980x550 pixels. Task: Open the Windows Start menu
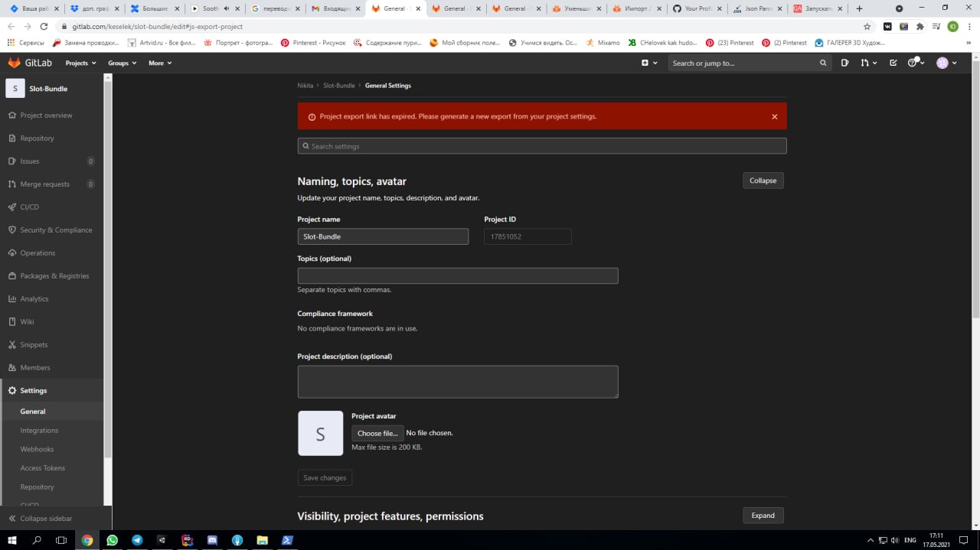(12, 540)
